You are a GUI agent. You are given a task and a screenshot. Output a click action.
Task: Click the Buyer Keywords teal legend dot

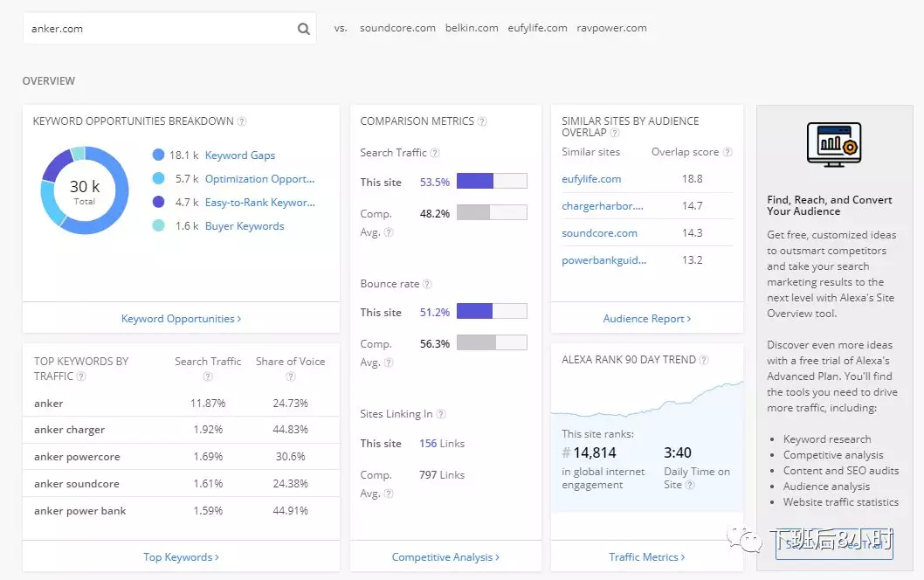[158, 225]
